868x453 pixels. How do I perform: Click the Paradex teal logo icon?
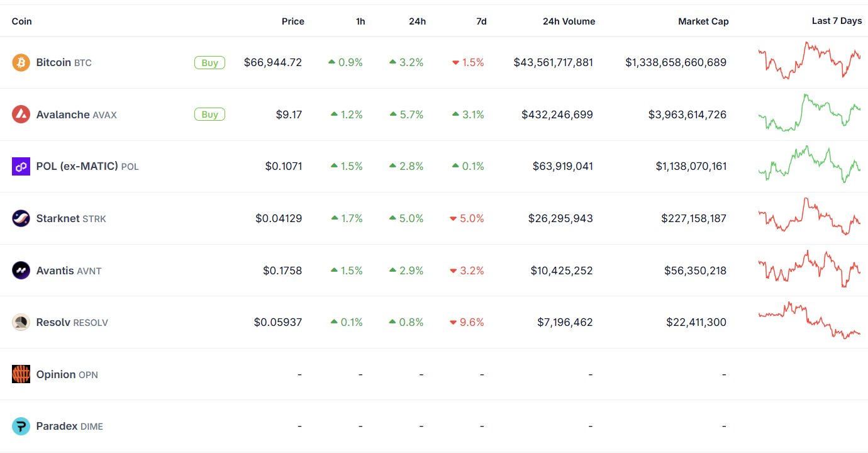click(21, 427)
